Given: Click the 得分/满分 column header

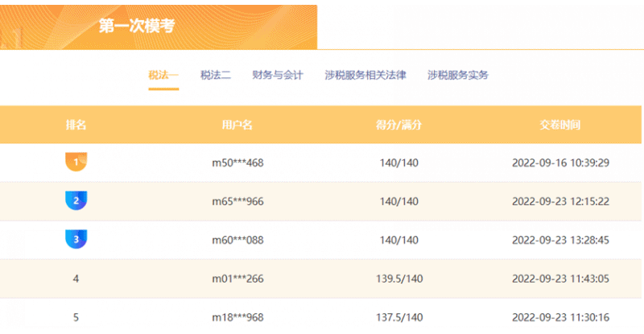Looking at the screenshot, I should (x=398, y=125).
